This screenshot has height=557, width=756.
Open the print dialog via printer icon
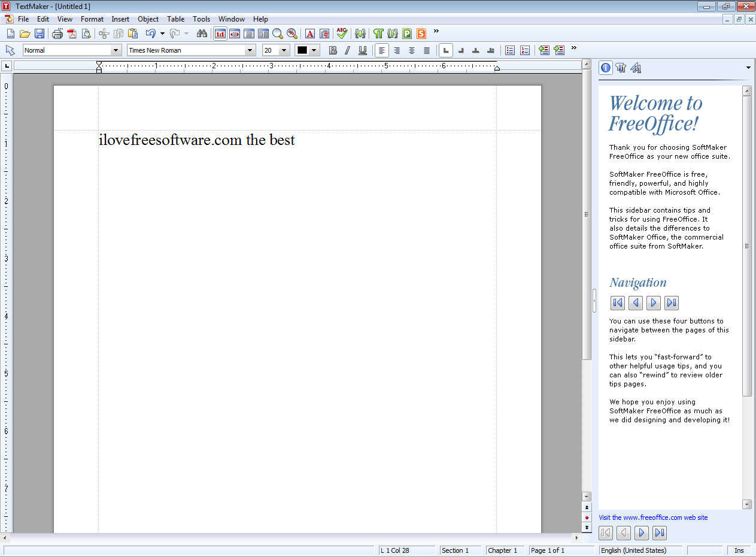pyautogui.click(x=57, y=34)
